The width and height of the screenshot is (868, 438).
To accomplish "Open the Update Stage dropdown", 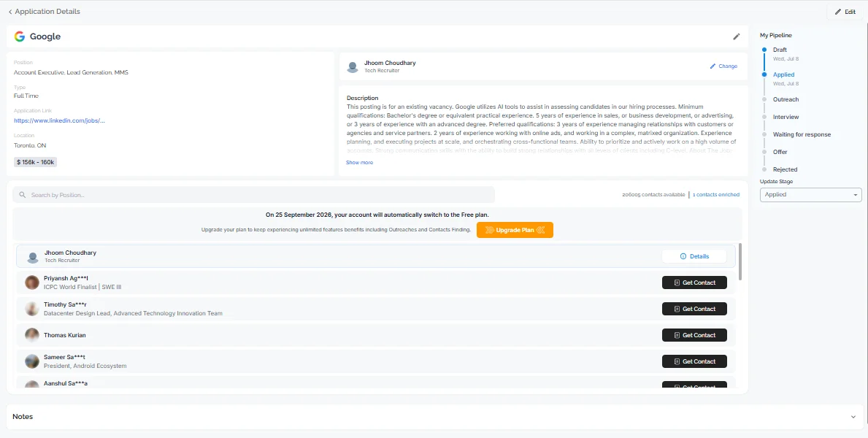I will (x=810, y=195).
